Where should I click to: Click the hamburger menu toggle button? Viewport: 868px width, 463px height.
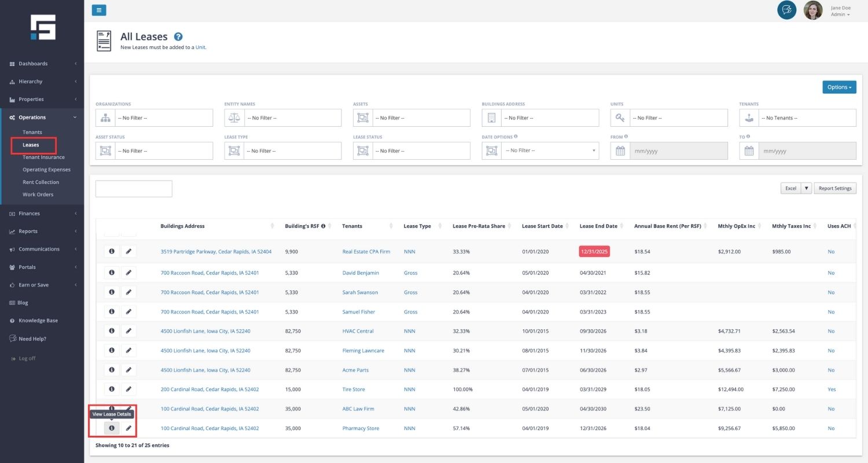tap(99, 10)
